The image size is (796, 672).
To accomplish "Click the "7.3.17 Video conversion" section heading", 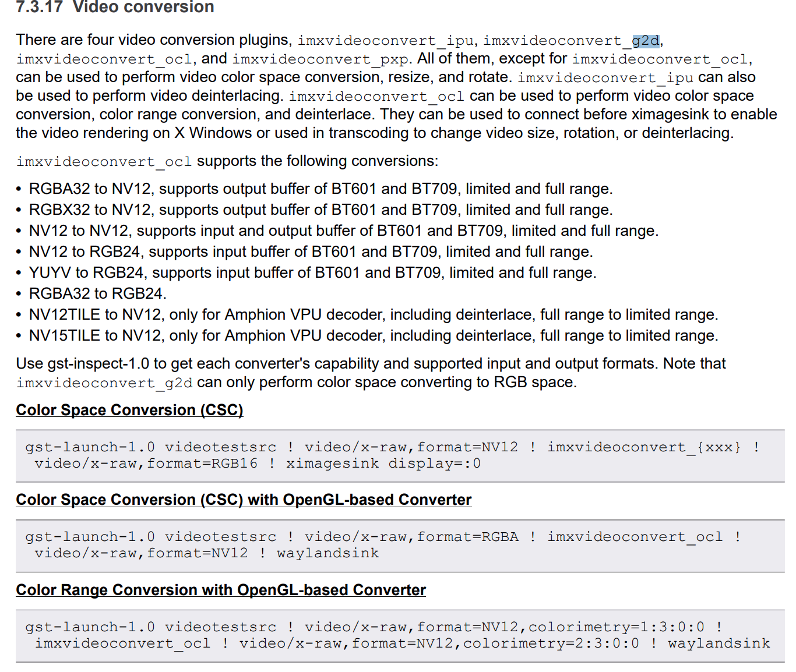I will [115, 7].
